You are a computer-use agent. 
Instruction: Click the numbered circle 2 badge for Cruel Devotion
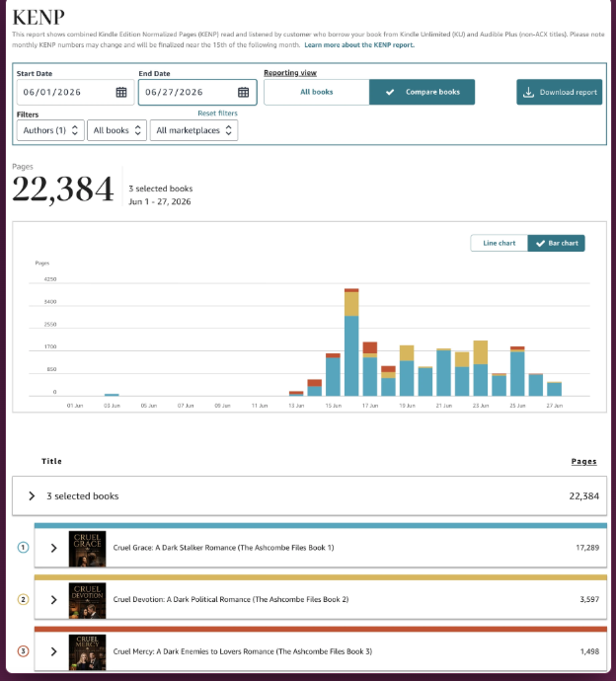tap(23, 599)
